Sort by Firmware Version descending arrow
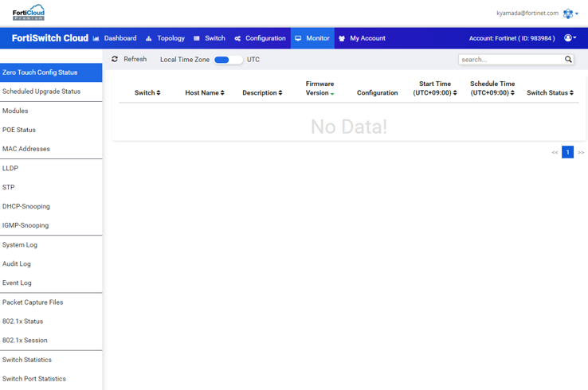 (x=332, y=94)
